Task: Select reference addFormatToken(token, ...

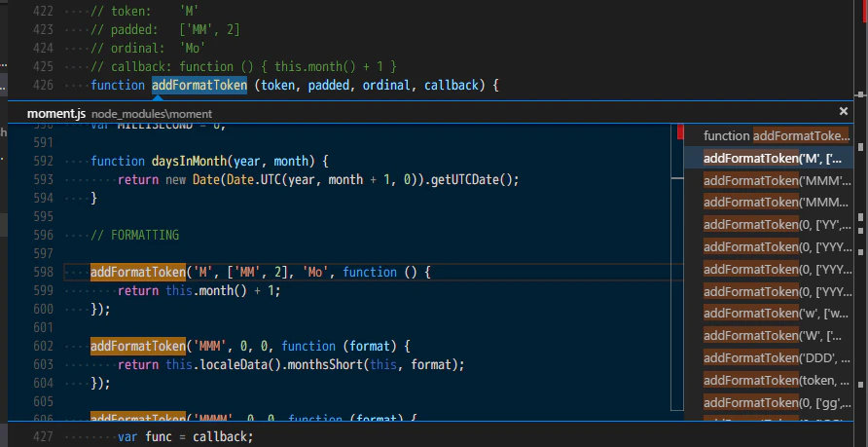Action: pyautogui.click(x=769, y=380)
